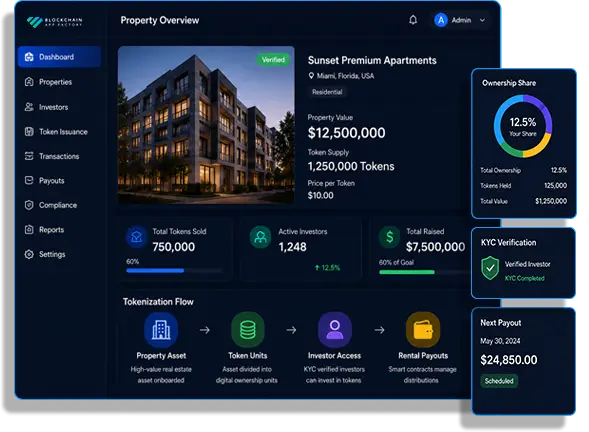589x432 pixels.
Task: Click the Compliance shield icon
Action: (x=29, y=205)
